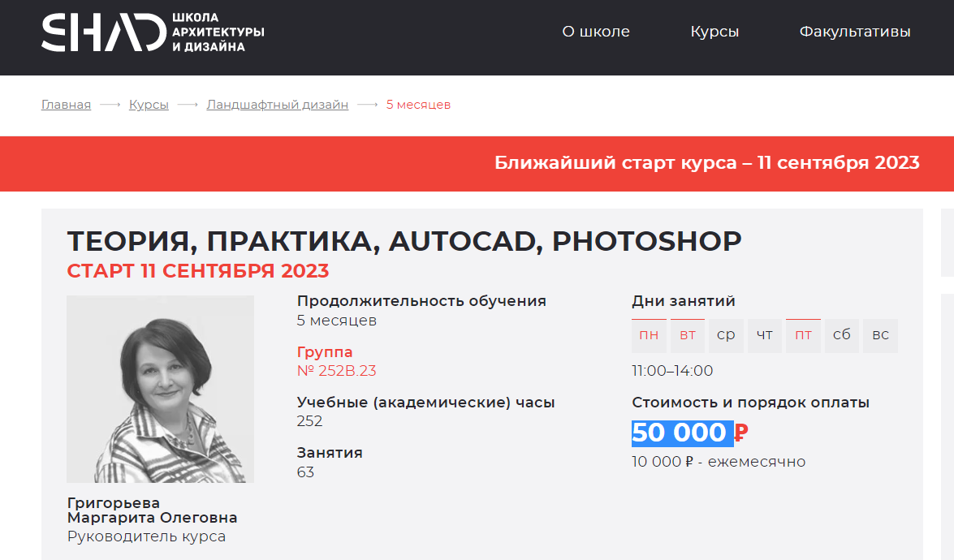Click the «5 месяцев» breadcrumb item
This screenshot has width=954, height=560.
[418, 105]
